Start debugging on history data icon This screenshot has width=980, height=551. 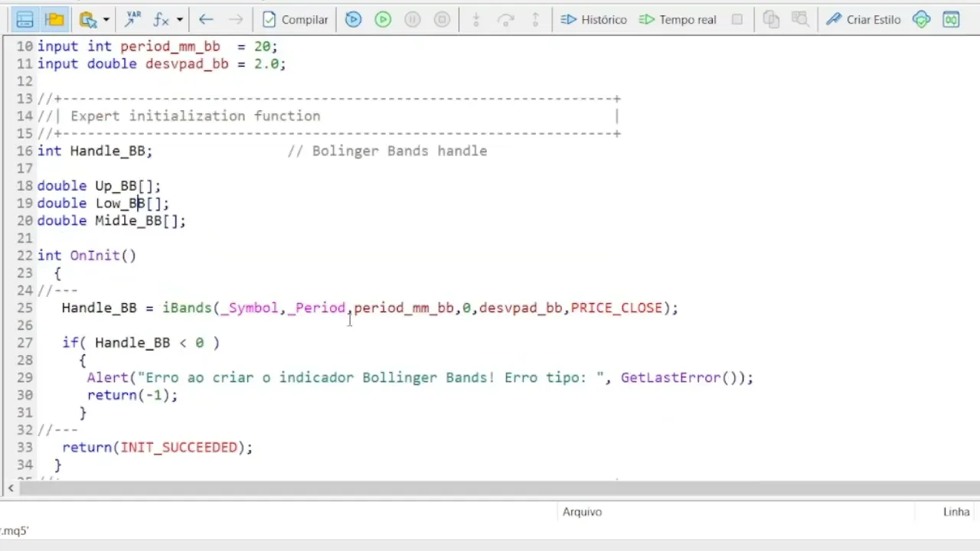(x=353, y=19)
